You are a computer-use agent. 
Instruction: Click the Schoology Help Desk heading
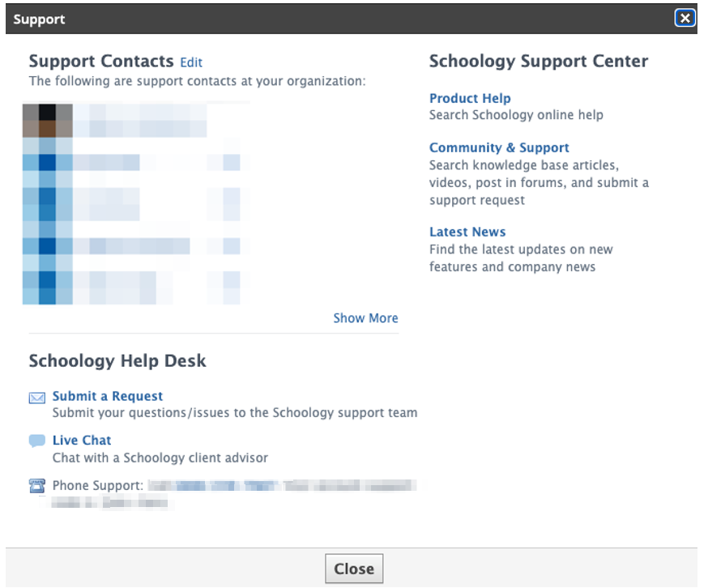(x=117, y=360)
